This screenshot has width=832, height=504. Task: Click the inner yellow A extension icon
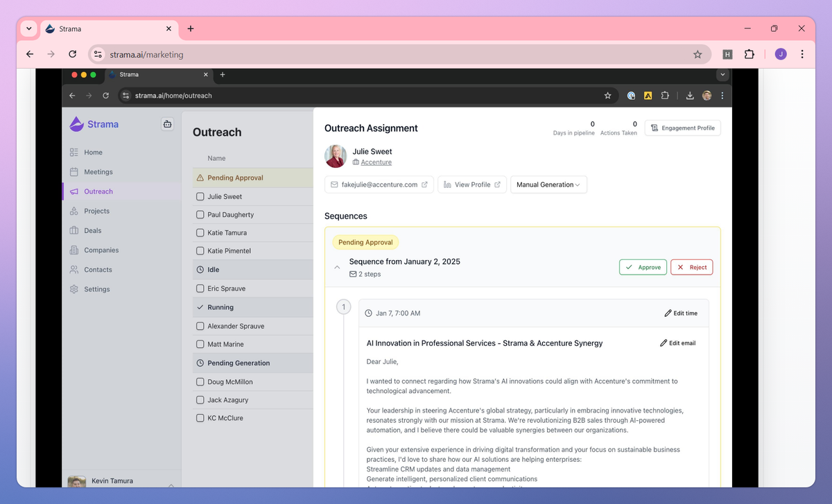coord(648,96)
